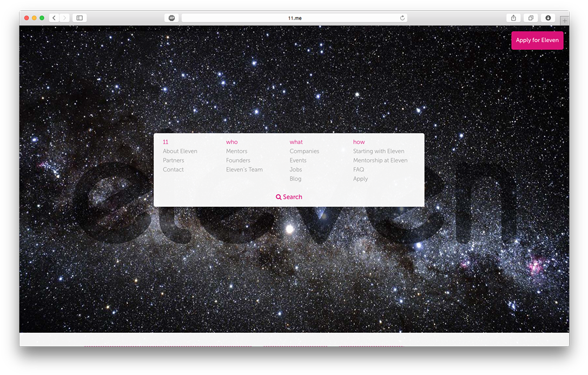Open a new tab with plus
This screenshot has width=588, height=375.
coord(564,21)
